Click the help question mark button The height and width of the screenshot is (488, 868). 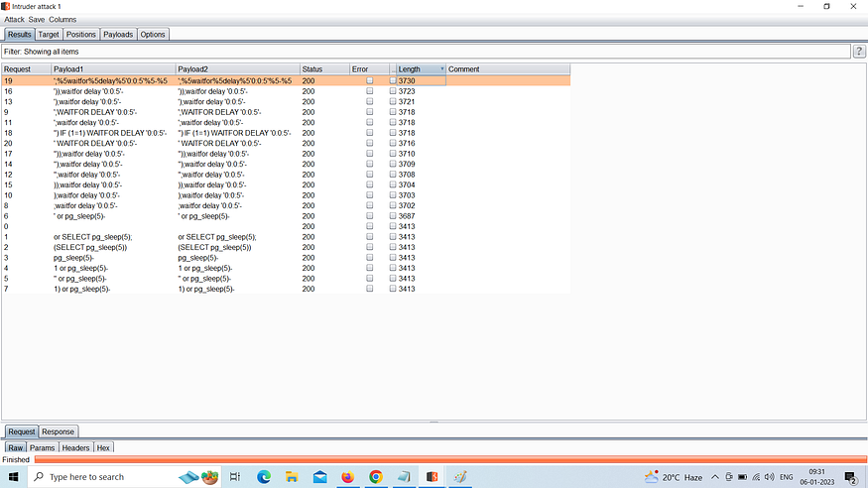tap(859, 52)
